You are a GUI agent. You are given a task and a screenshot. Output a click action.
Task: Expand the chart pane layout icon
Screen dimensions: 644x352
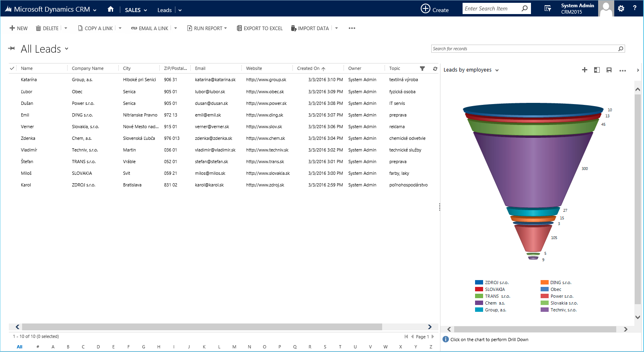[x=597, y=70]
